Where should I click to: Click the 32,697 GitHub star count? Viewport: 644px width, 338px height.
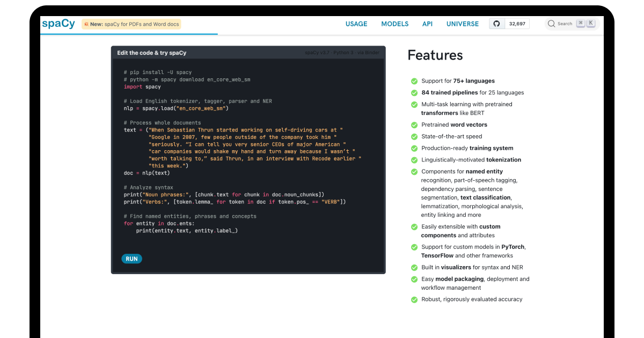click(517, 24)
